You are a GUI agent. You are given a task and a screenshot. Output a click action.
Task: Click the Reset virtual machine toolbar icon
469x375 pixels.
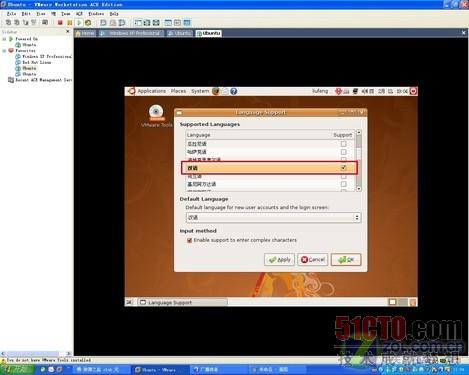(88, 23)
